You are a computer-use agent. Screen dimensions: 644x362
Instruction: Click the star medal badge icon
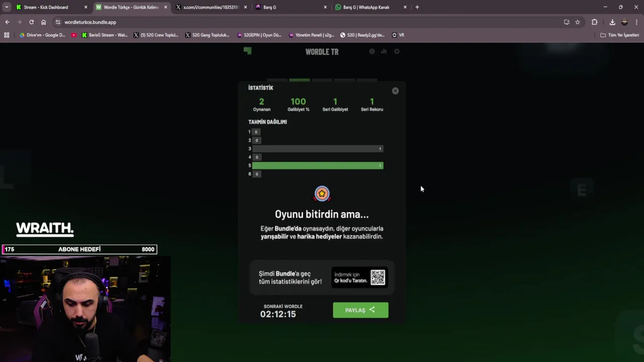click(x=322, y=194)
